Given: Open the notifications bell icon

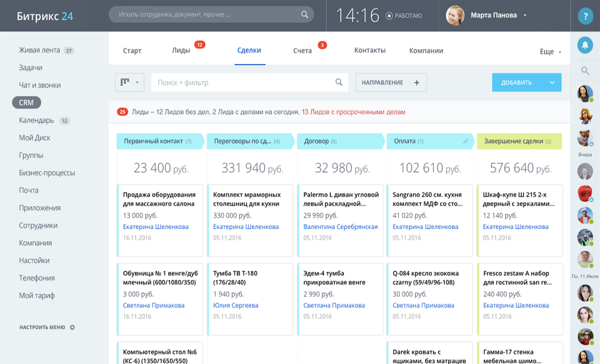Looking at the screenshot, I should tap(585, 45).
